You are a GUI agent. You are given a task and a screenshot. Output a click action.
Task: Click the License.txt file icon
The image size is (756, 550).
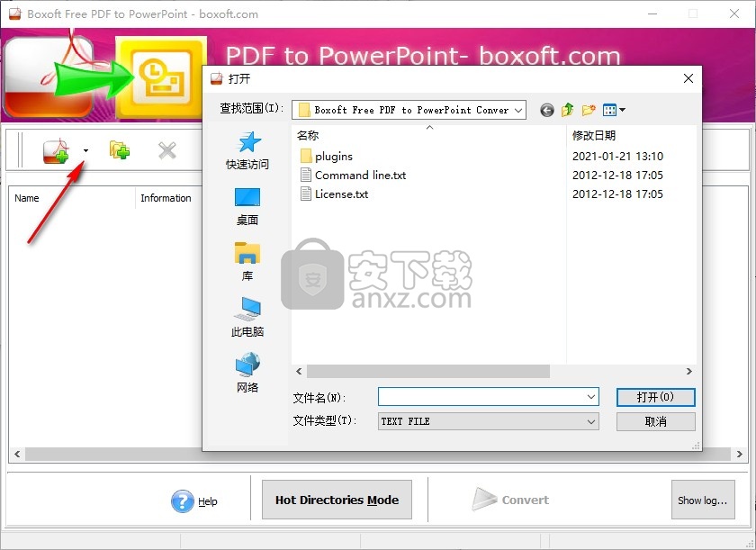(306, 194)
